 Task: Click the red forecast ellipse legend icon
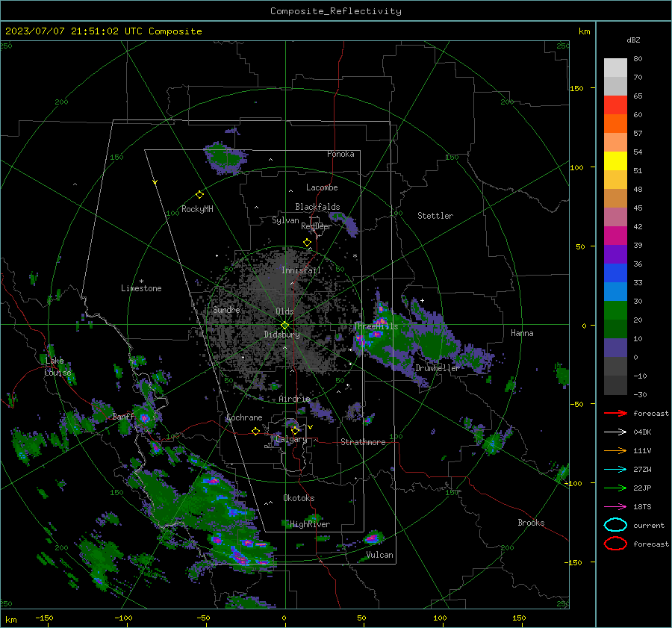click(615, 544)
